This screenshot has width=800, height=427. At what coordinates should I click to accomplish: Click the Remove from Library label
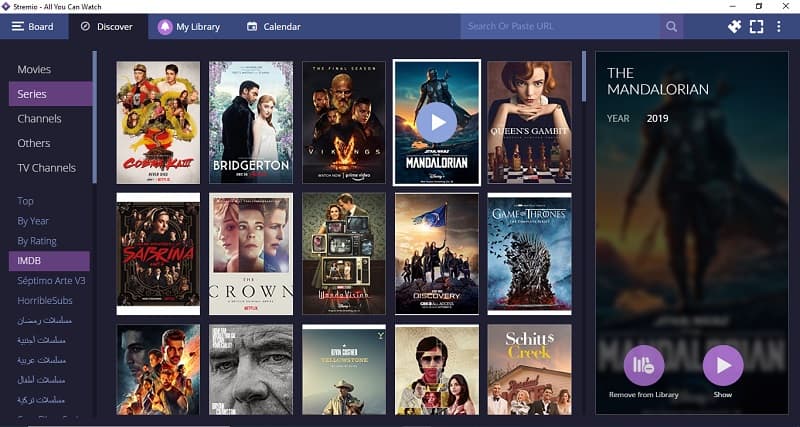click(x=644, y=394)
